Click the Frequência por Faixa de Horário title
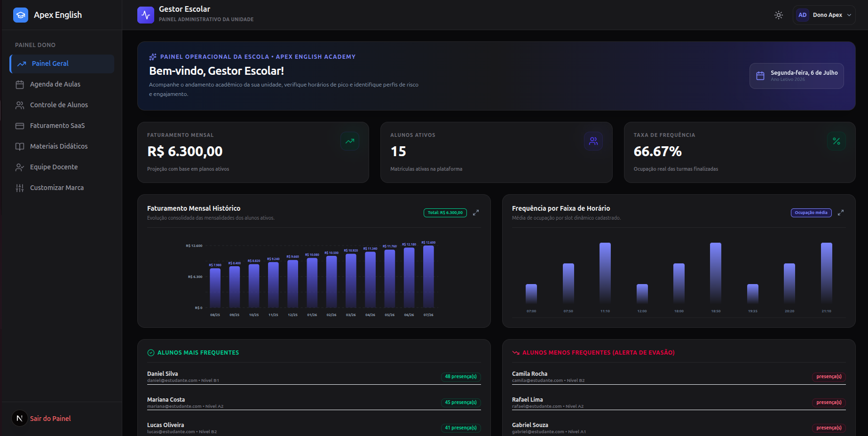 coord(561,208)
